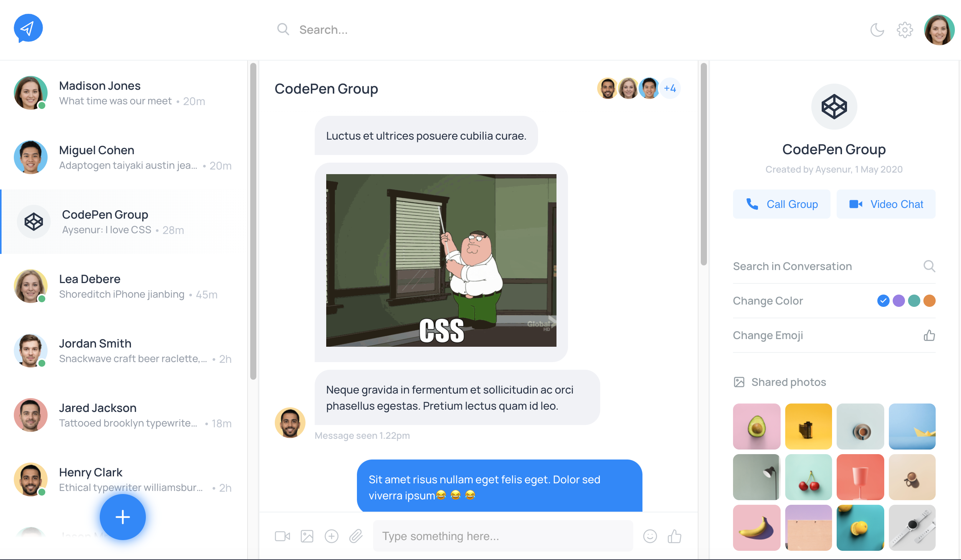Click first participant avatar in chat header
Image resolution: width=961 pixels, height=560 pixels.
click(x=608, y=88)
